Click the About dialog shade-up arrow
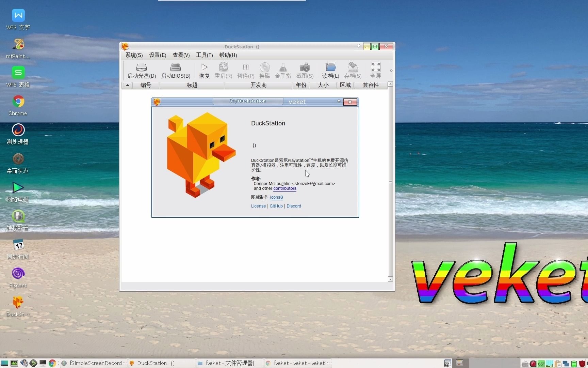 tap(339, 101)
